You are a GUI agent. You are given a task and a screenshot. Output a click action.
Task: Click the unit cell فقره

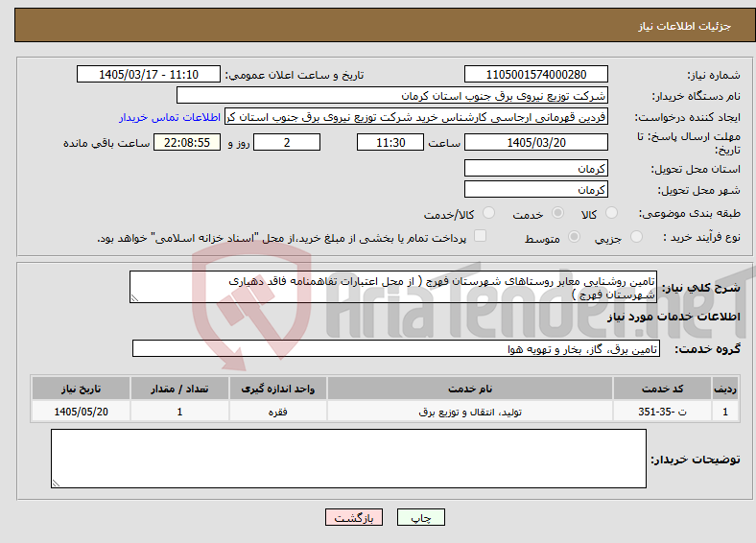277,412
